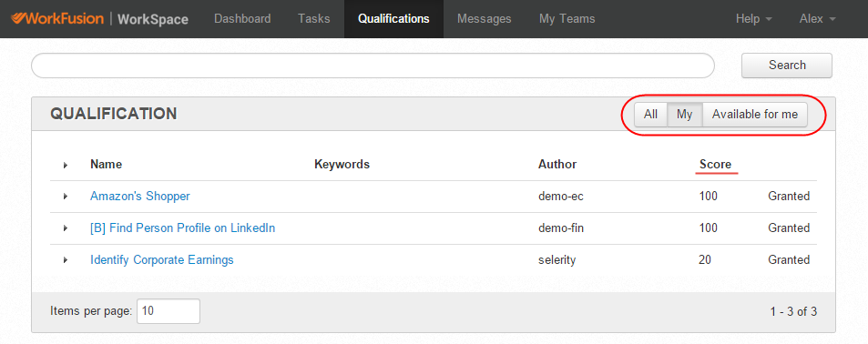Image resolution: width=868 pixels, height=344 pixels.
Task: Sort by the Name column header
Action: 107,164
